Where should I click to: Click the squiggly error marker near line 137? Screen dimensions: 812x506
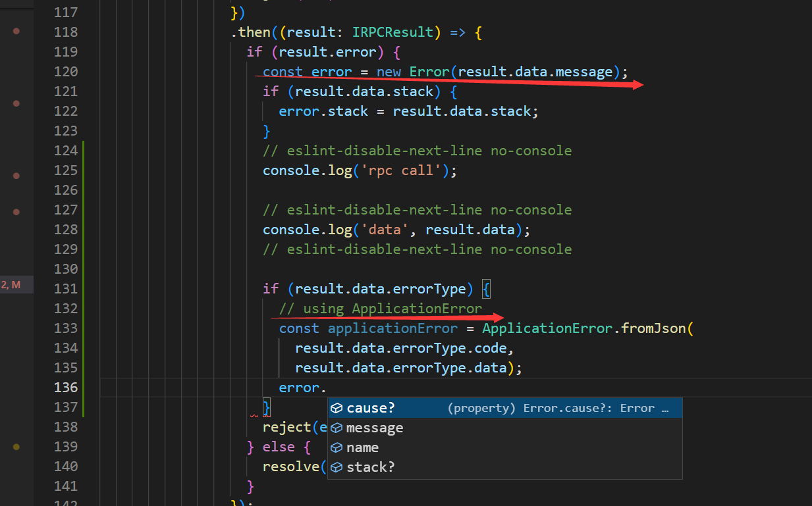coord(254,415)
